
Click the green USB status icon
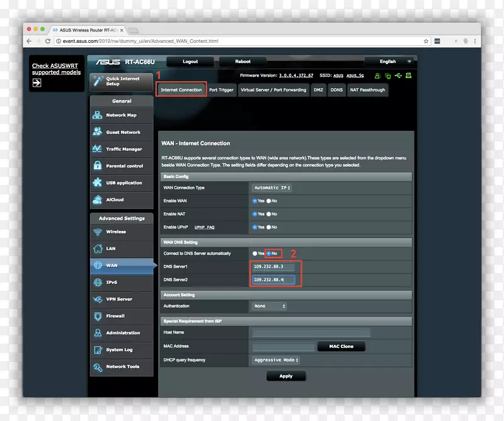pos(398,76)
